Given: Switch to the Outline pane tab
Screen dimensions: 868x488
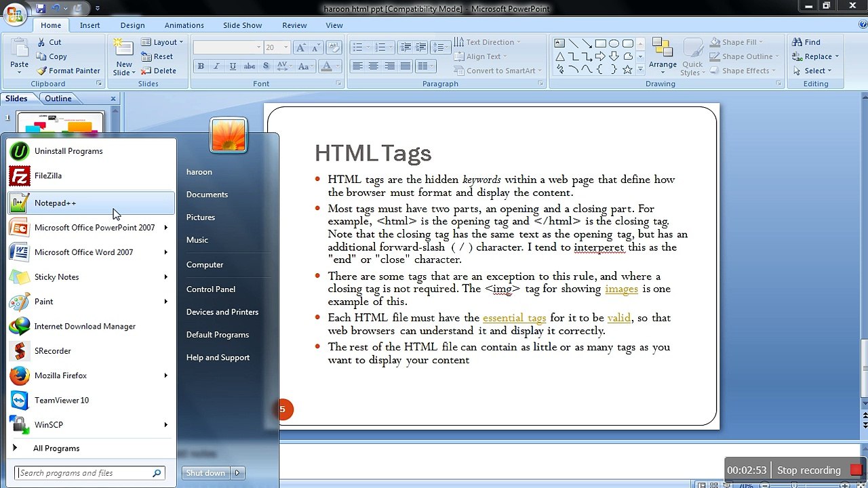Looking at the screenshot, I should point(58,98).
